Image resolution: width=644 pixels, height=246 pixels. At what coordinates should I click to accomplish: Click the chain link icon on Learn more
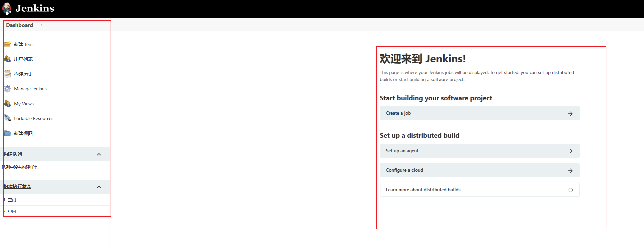[570, 190]
